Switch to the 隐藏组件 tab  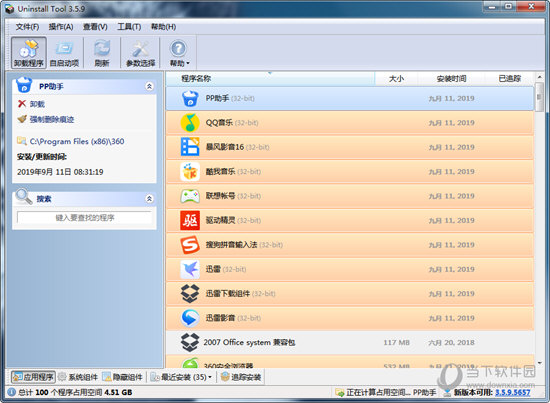click(x=122, y=377)
